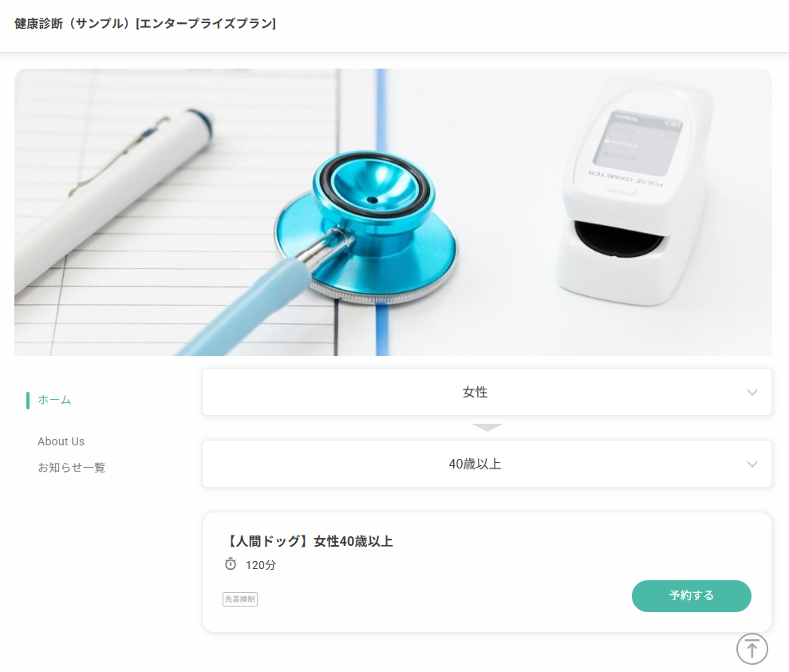The width and height of the screenshot is (789, 672).
Task: Open the About Us page
Action: point(61,441)
